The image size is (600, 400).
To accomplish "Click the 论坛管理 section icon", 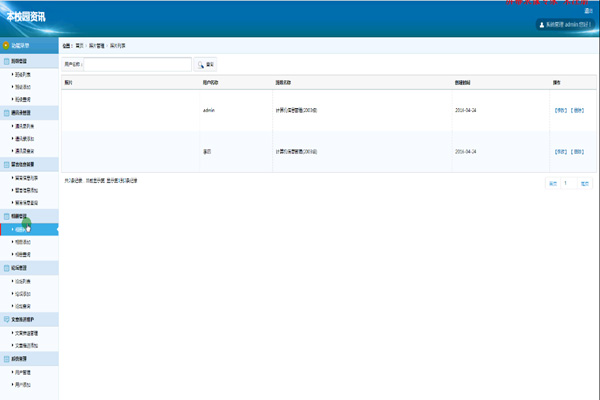I will [6, 268].
